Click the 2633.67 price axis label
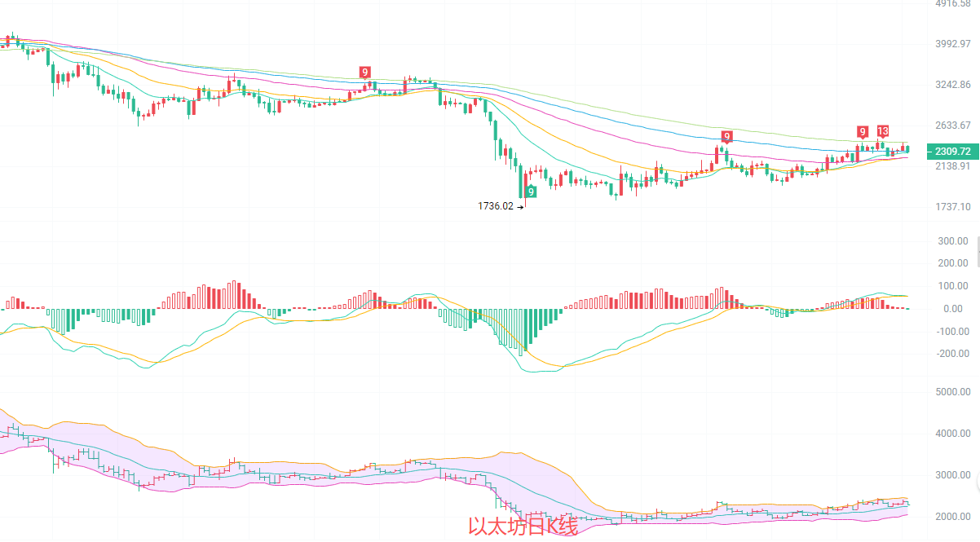 952,126
